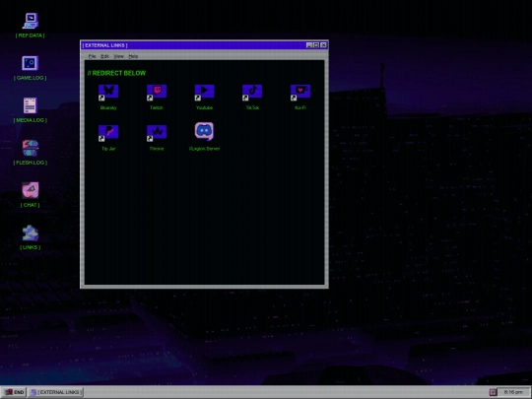Click the [GAME.LOG] desktop label
This screenshot has height=399, width=532.
tap(31, 78)
